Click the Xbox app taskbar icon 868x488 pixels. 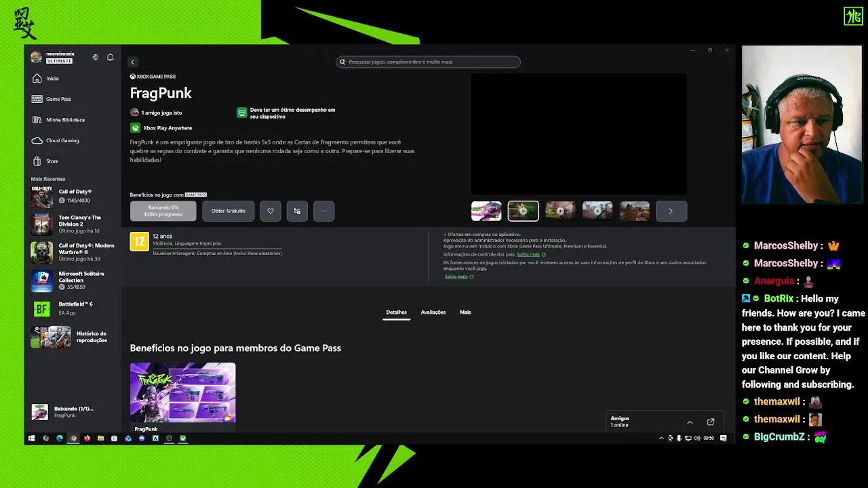pyautogui.click(x=182, y=439)
